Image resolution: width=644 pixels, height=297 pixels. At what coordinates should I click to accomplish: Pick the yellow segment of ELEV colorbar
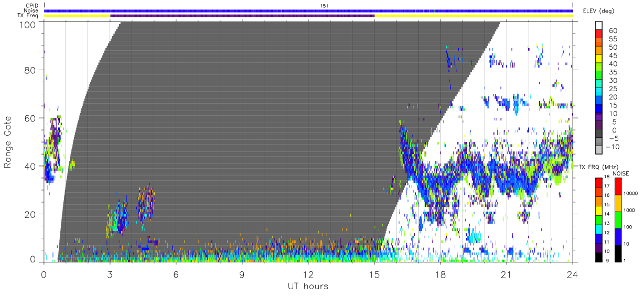(599, 60)
